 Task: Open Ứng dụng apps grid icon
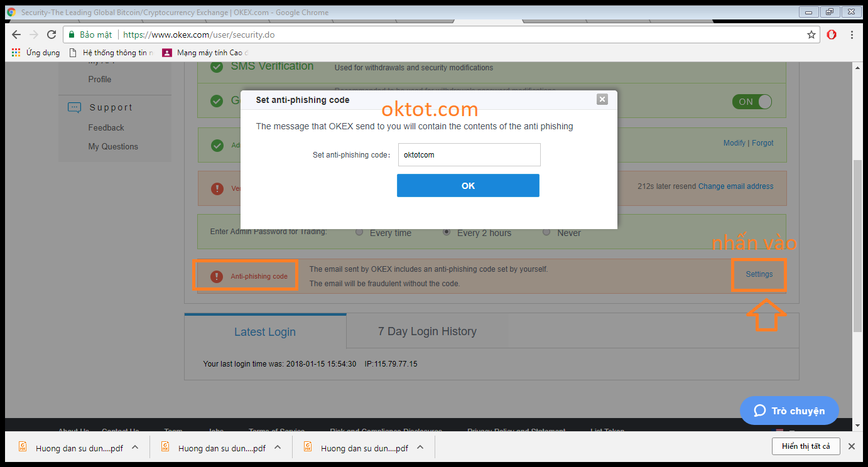click(x=16, y=53)
